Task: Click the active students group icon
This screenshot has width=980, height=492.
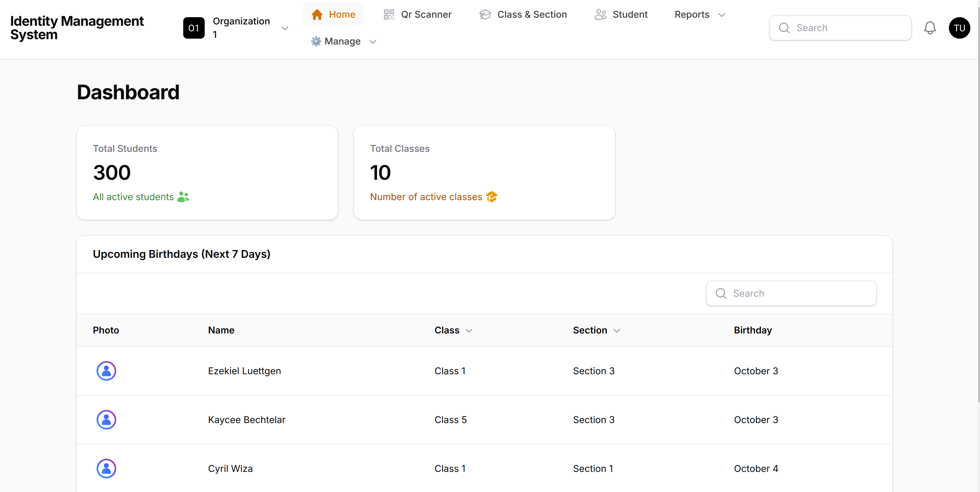Action: pyautogui.click(x=183, y=197)
